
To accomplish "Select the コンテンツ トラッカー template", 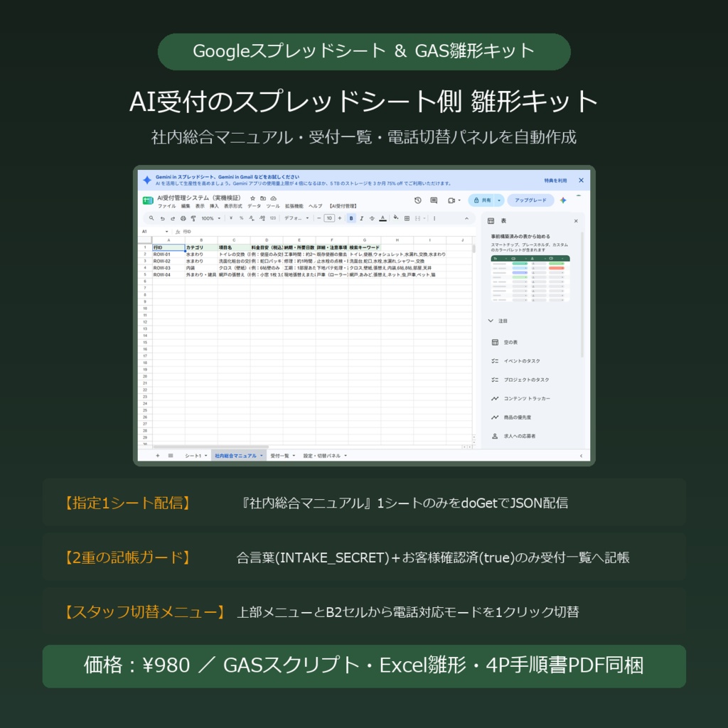I will click(520, 398).
